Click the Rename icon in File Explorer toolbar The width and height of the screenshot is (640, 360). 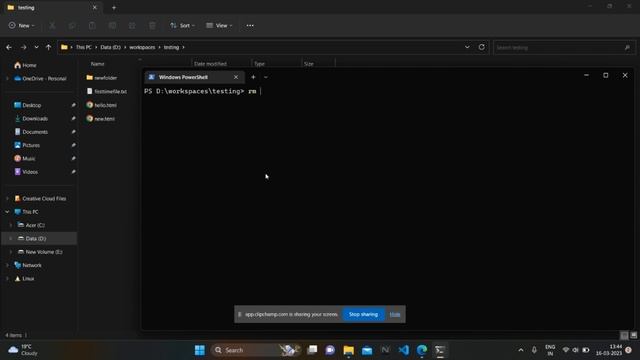(x=112, y=25)
